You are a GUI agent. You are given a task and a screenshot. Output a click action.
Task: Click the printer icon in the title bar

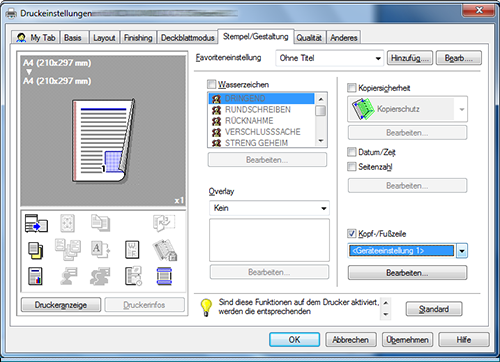coord(11,13)
